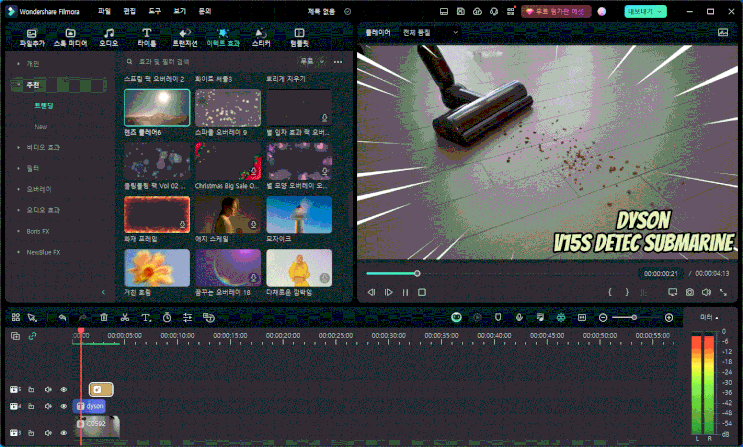Open the support headset icon
Image resolution: width=743 pixels, height=447 pixels.
tap(494, 11)
